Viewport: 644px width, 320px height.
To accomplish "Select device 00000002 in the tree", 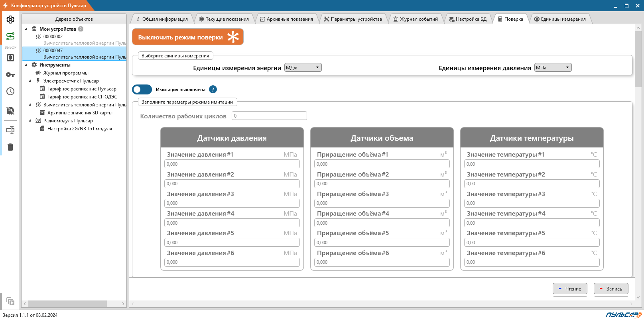I will 75,40.
